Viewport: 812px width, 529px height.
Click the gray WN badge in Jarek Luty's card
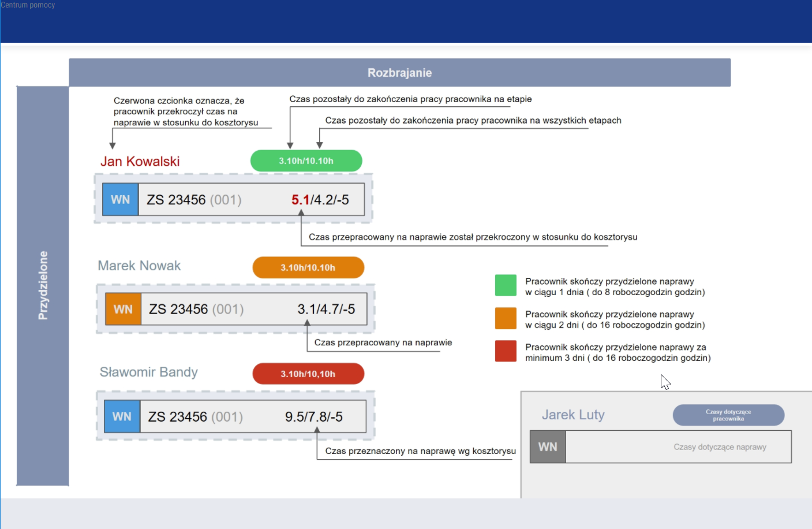click(548, 447)
